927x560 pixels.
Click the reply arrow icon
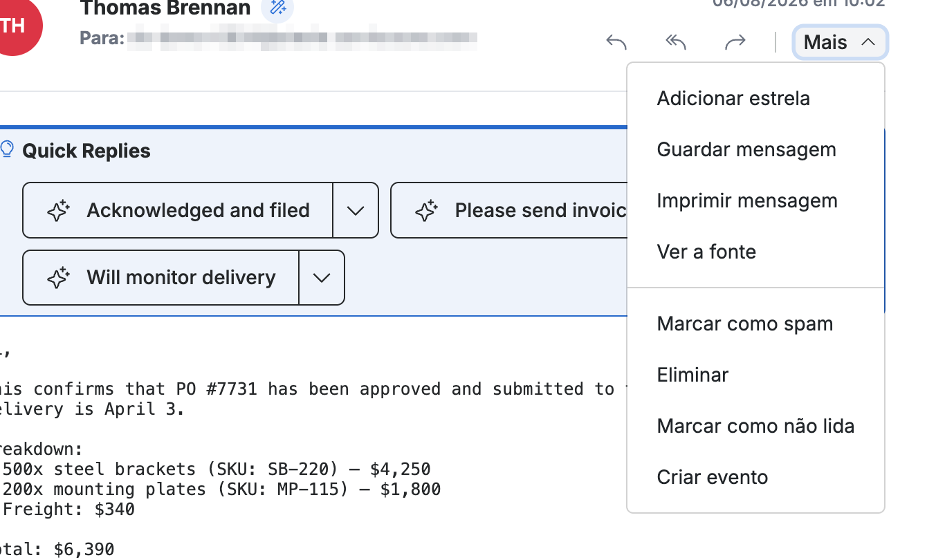click(616, 42)
